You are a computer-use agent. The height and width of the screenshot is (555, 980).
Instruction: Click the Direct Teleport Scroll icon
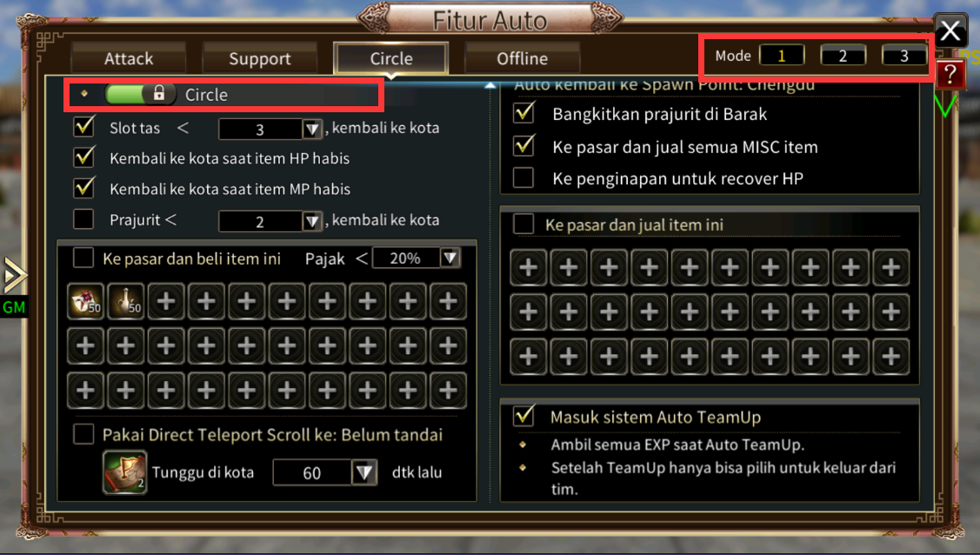pos(125,472)
